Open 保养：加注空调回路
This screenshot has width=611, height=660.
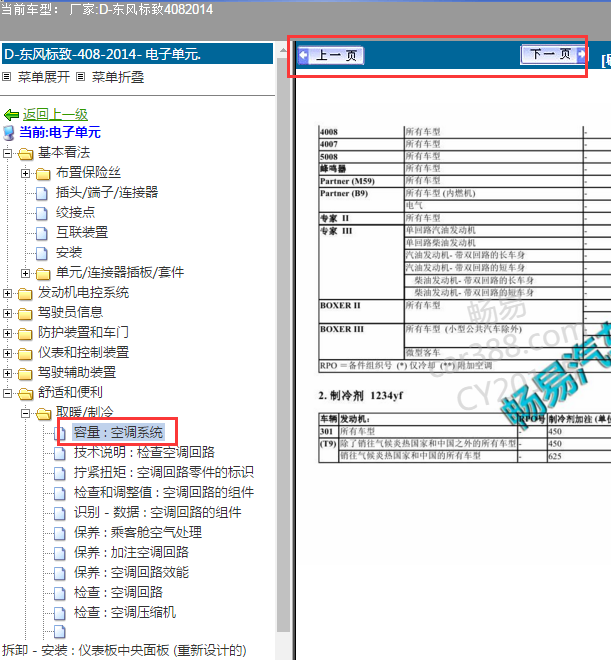pos(131,552)
